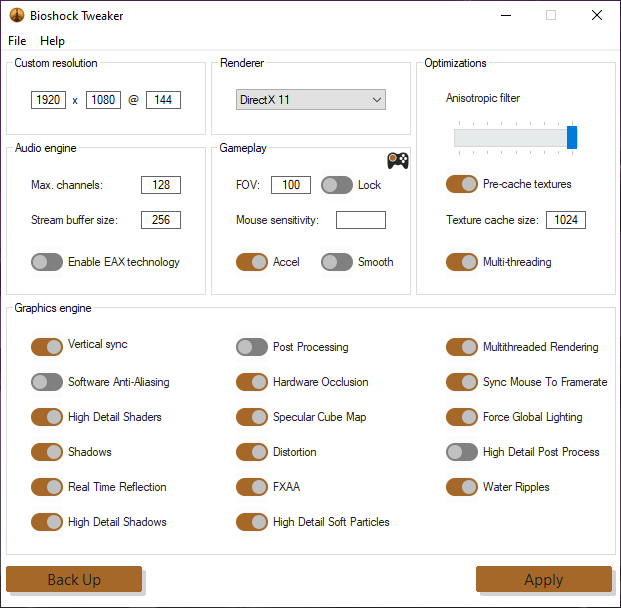
Task: Turn off Water Ripples
Action: coord(462,487)
